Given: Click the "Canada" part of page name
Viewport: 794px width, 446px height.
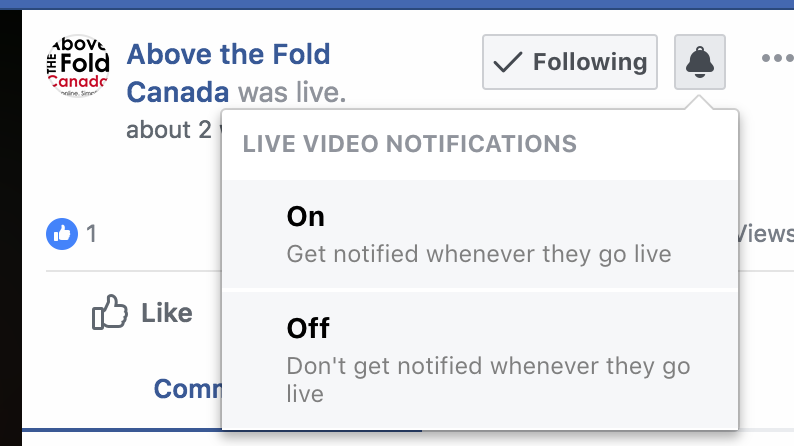Looking at the screenshot, I should pyautogui.click(x=177, y=93).
